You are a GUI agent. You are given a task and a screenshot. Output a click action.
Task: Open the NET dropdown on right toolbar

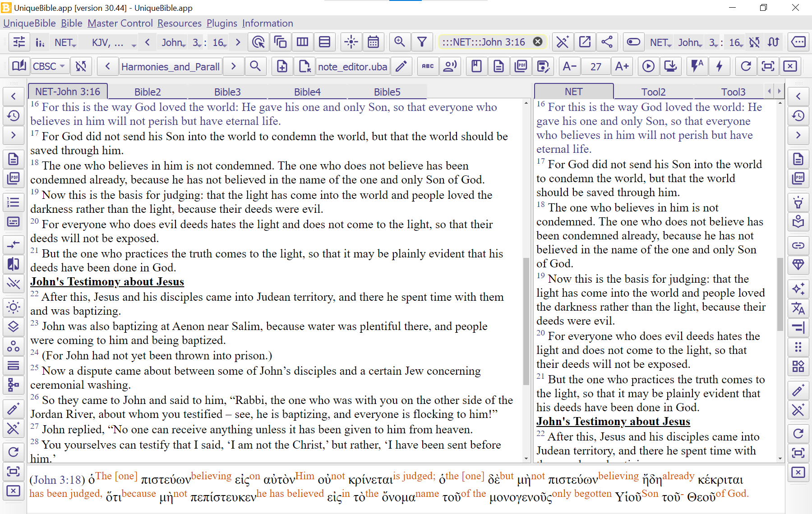pos(661,42)
